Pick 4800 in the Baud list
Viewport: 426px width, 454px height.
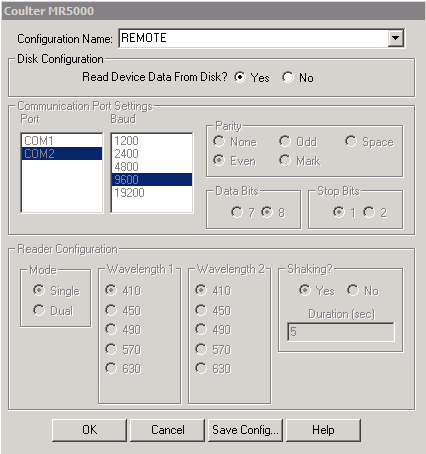click(x=152, y=167)
